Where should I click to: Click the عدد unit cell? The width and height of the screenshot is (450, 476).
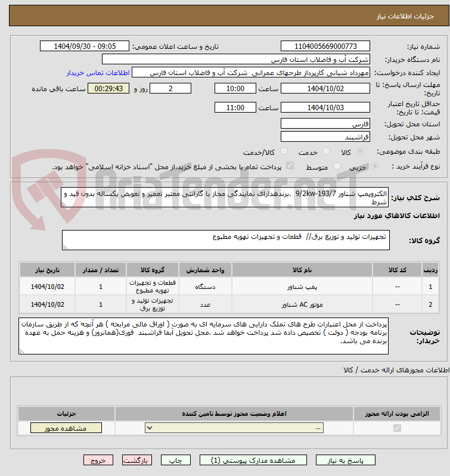click(205, 304)
